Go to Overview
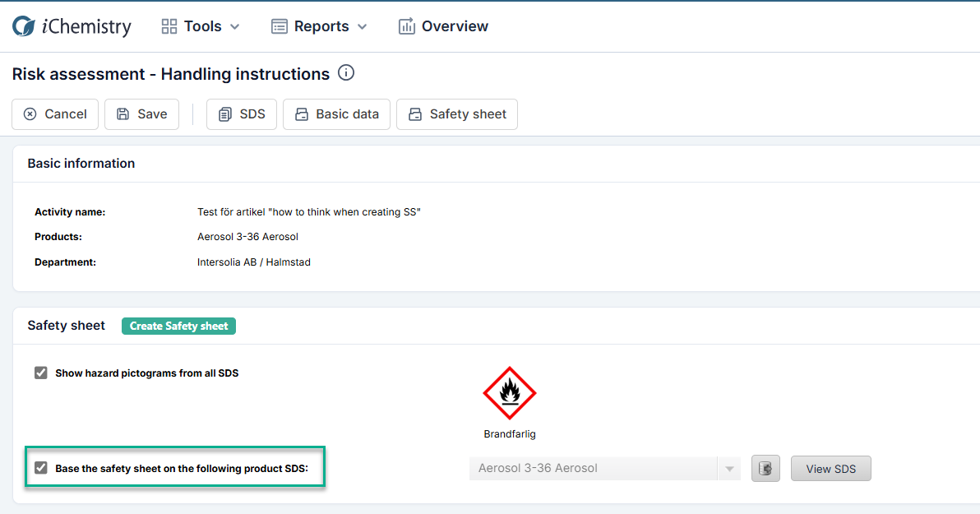 443,26
